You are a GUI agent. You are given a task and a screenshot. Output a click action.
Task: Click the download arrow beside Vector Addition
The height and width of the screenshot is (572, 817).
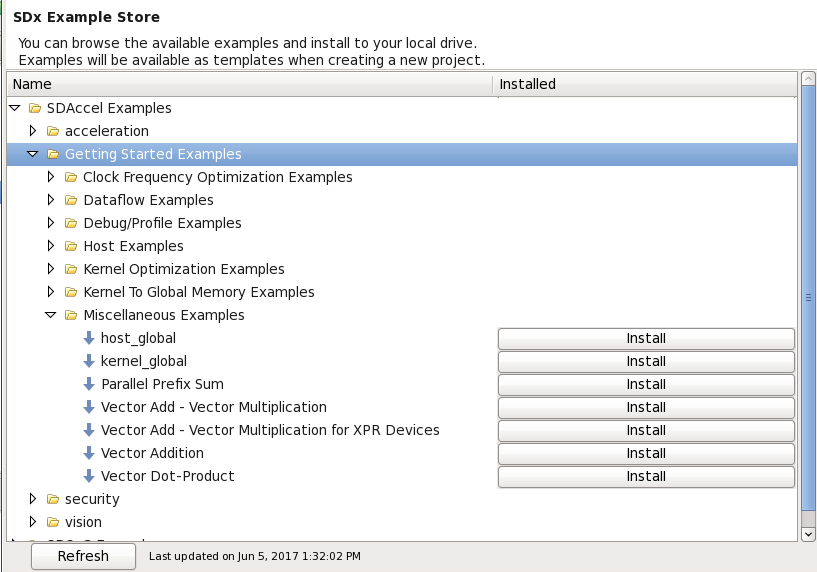[x=89, y=453]
